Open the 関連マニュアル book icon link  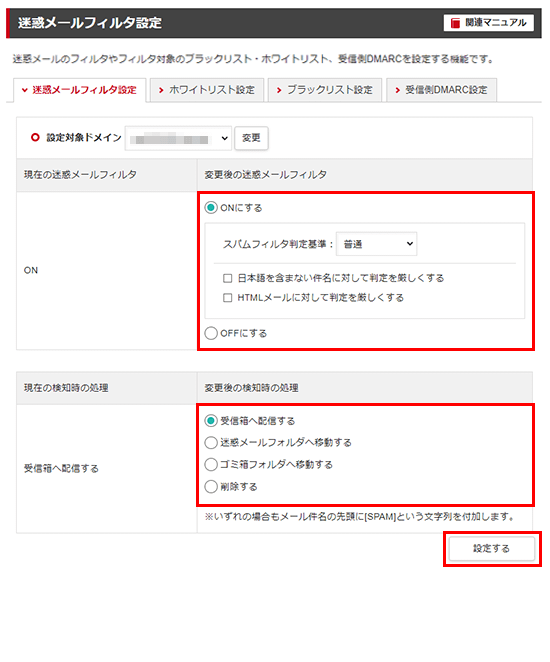pyautogui.click(x=488, y=23)
